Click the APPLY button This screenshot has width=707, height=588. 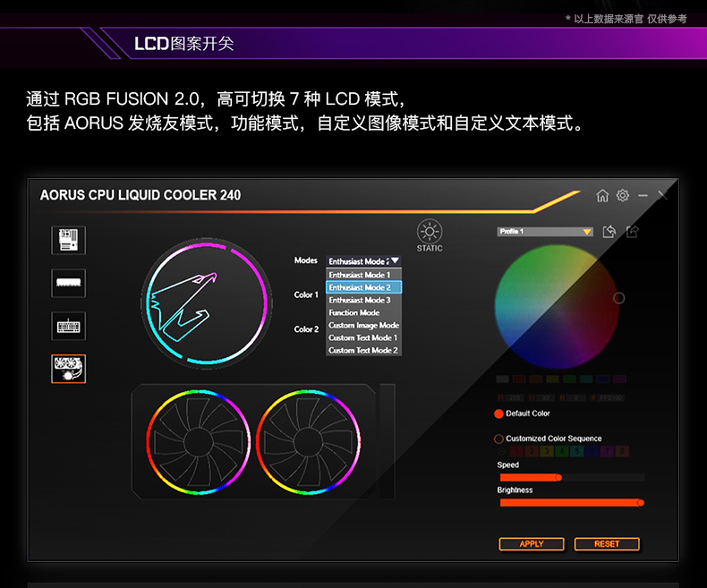click(x=532, y=544)
